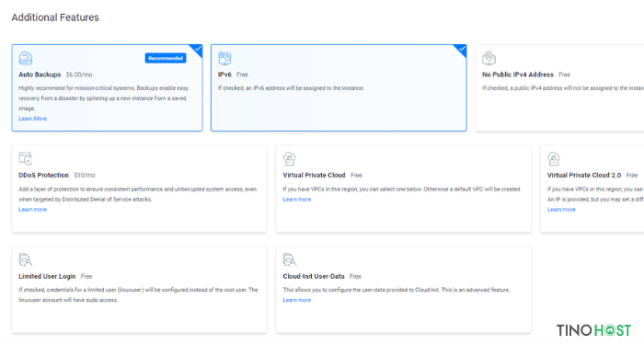
Task: Click the $6.00/mo price label
Action: coord(79,75)
